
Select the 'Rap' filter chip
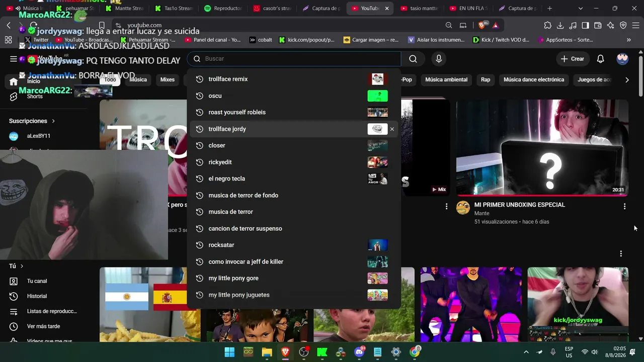tap(486, 79)
